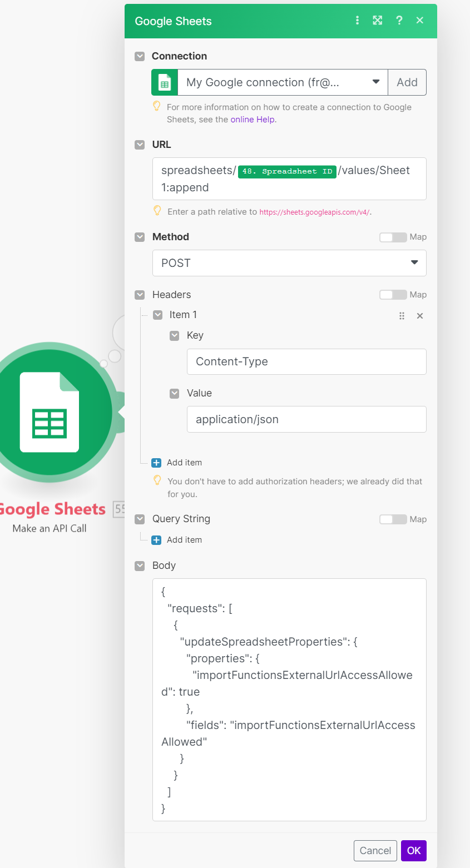470x868 pixels.
Task: Collapse the Query String section
Action: [x=140, y=519]
